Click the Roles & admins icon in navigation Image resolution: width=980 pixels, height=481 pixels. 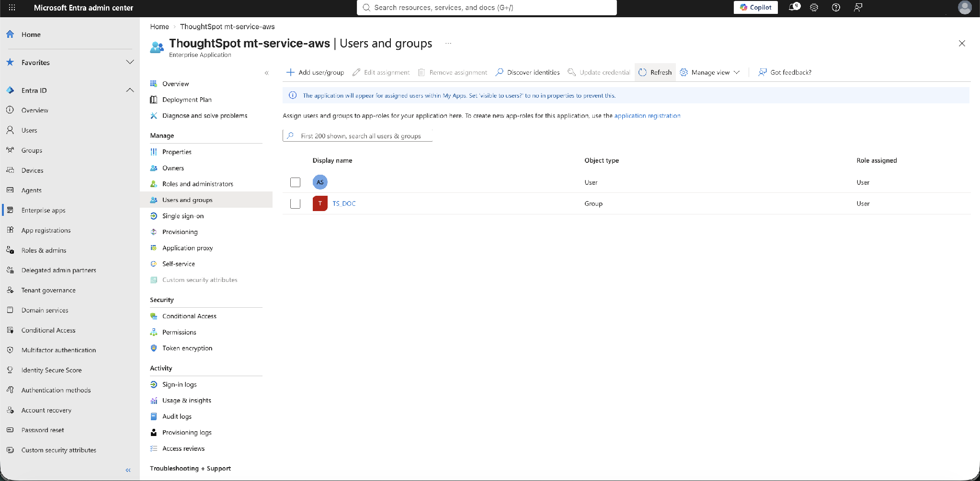pos(10,250)
